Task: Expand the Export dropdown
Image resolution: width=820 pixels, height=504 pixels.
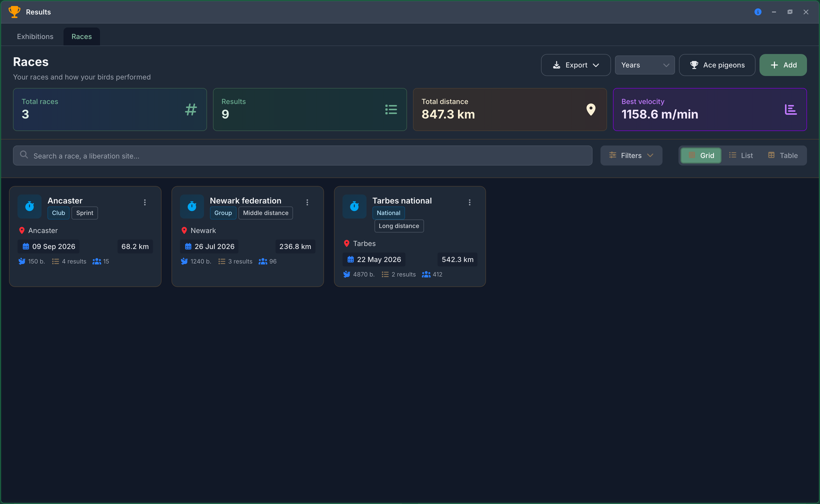Action: point(576,65)
